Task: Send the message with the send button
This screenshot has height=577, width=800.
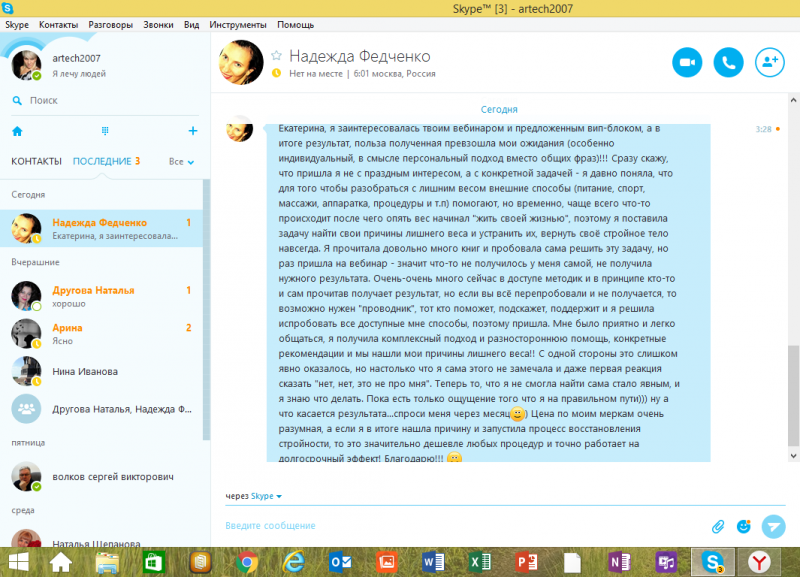Action: tap(773, 526)
